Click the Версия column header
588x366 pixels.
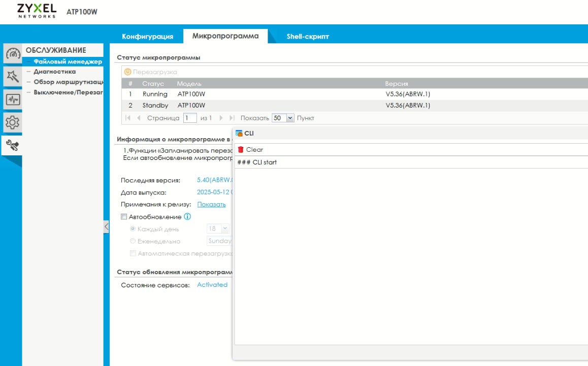[397, 84]
